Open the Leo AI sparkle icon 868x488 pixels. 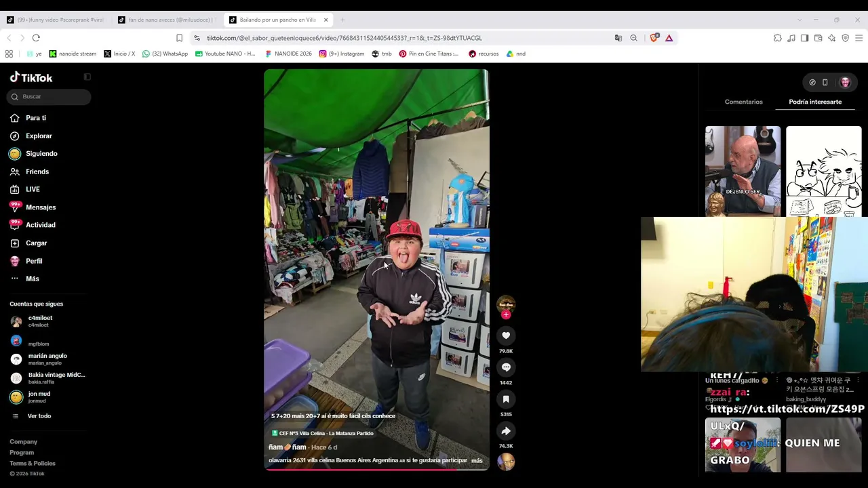click(x=832, y=38)
